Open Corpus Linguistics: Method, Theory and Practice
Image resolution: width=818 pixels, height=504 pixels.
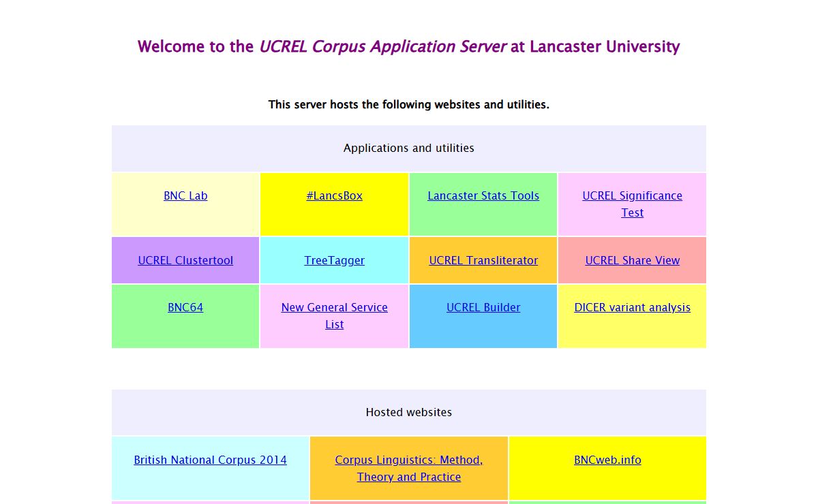[x=409, y=468]
